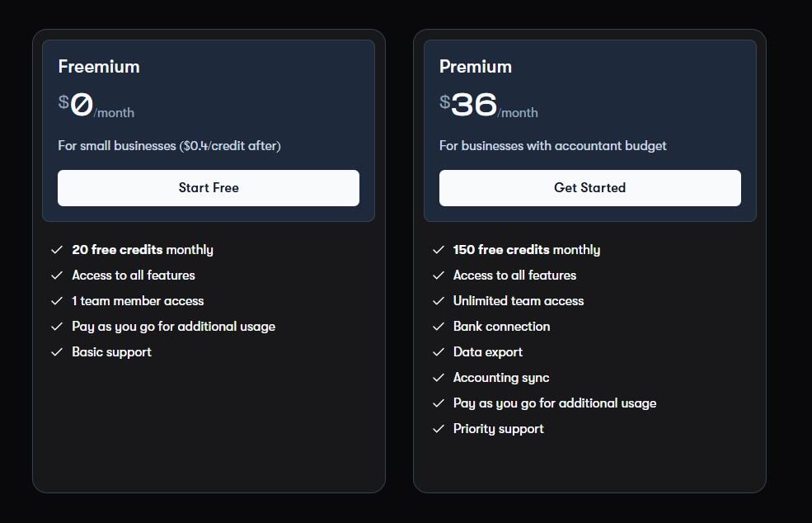Viewport: 812px width, 523px height.
Task: Click the checkmark beside Priority support
Action: point(439,428)
